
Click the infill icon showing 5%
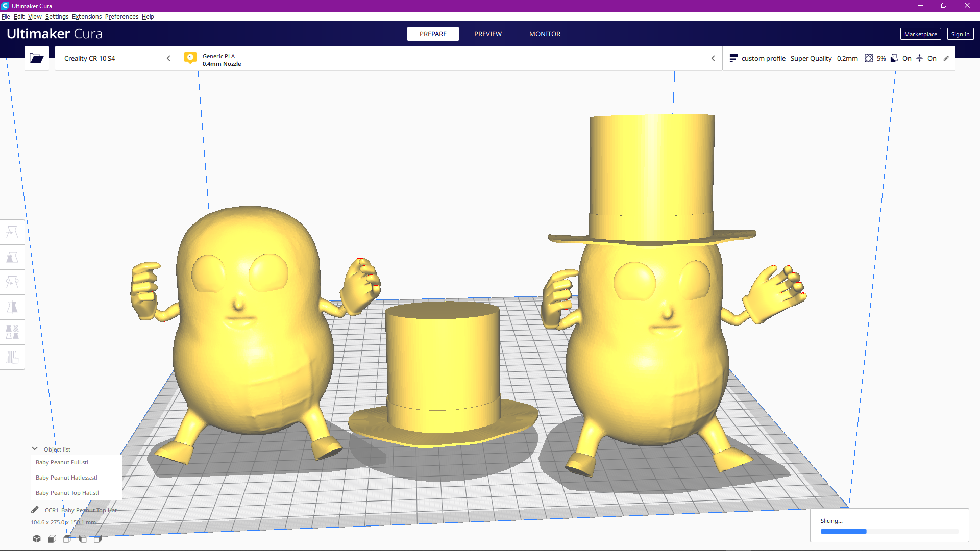coord(869,58)
